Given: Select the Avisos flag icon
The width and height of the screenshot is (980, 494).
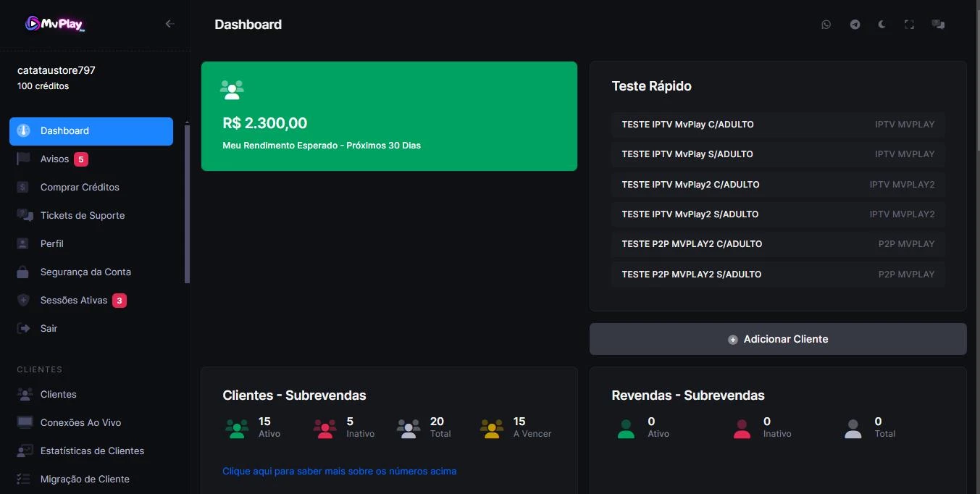Looking at the screenshot, I should (x=22, y=159).
